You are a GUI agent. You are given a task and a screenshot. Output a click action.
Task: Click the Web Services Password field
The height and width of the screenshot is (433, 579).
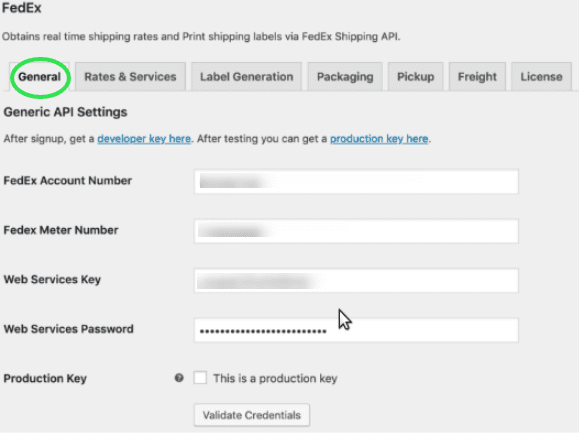click(x=356, y=330)
